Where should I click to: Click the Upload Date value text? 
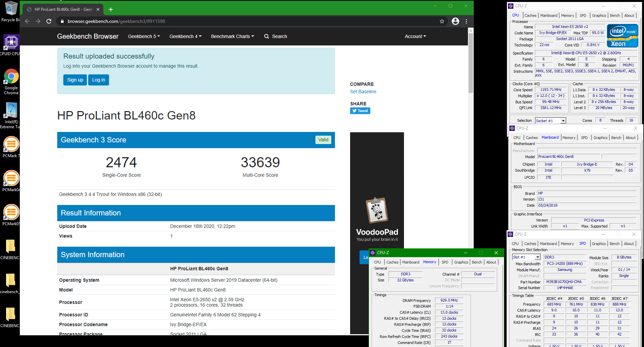203,226
